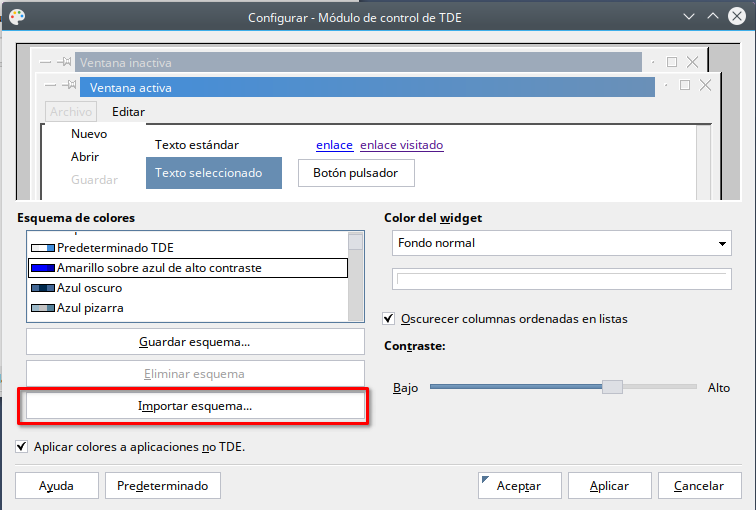
Task: Click the pin icon of Ventana activa preview
Action: click(69, 85)
